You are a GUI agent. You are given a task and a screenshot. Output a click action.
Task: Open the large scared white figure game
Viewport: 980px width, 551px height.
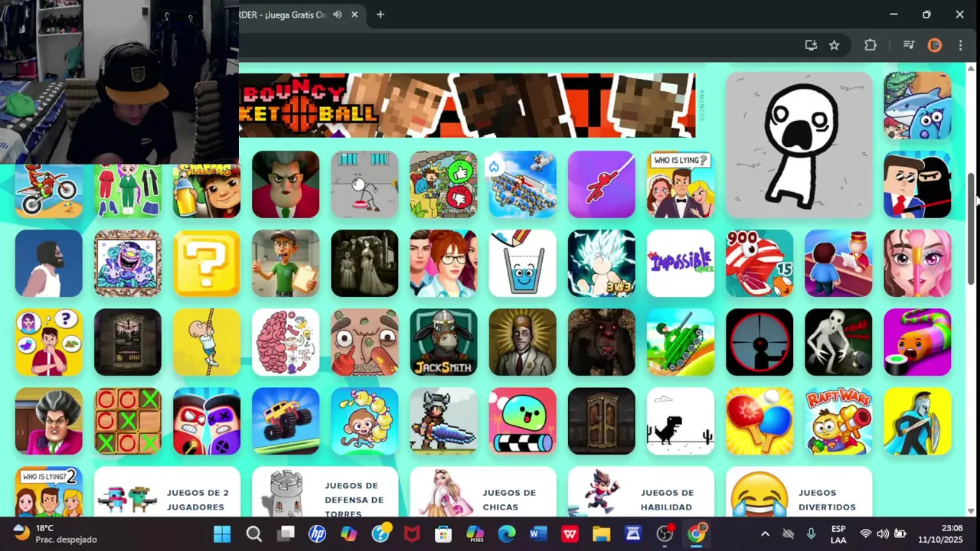pos(799,145)
